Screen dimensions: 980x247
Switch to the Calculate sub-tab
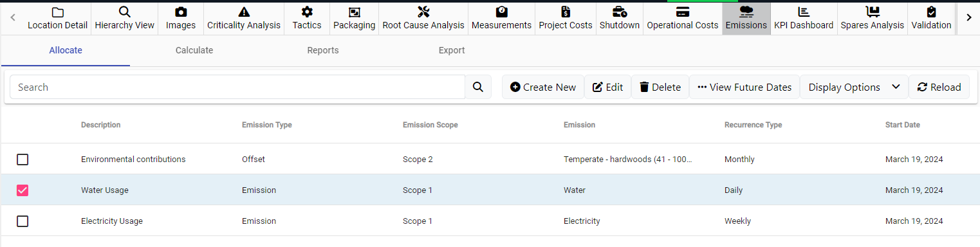194,50
